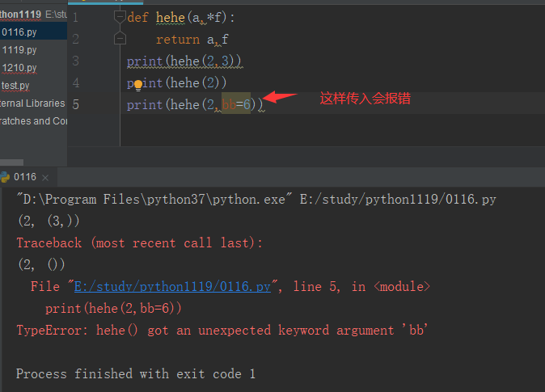Collapse the def hehe function fold marker

tap(120, 17)
